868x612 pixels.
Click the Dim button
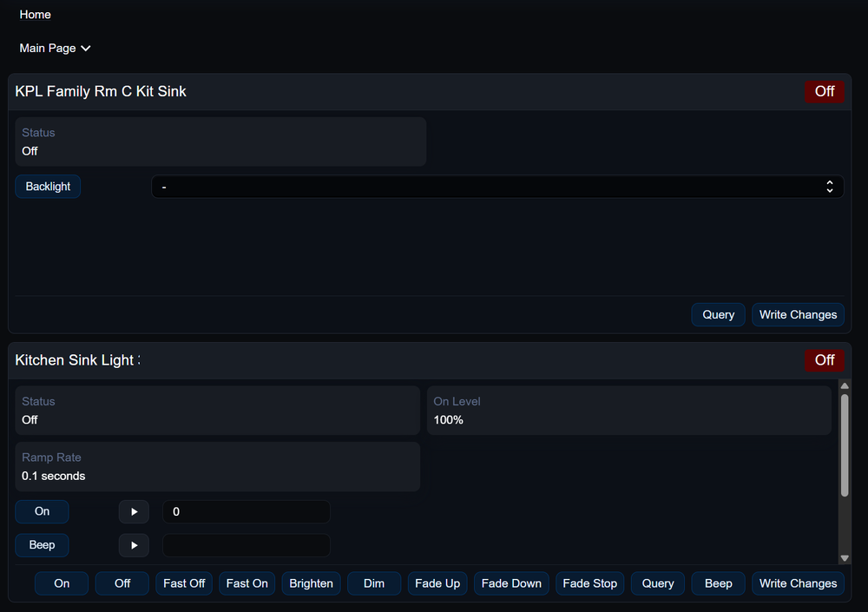[374, 583]
